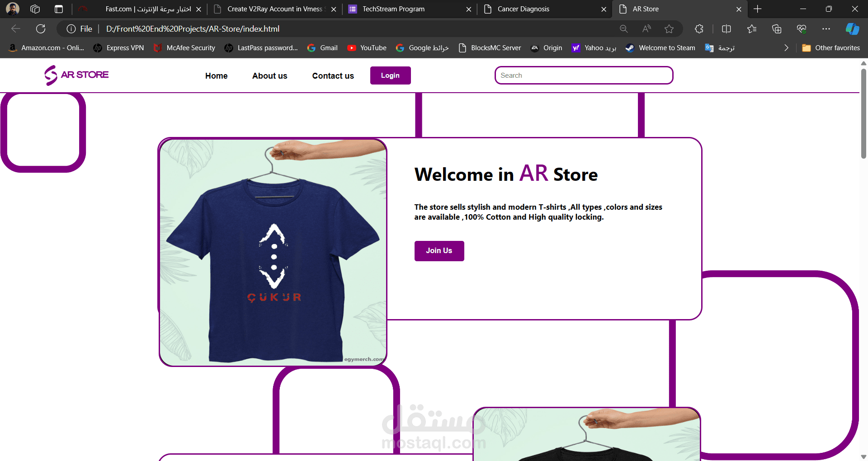Open Extensions puzzle icon
Screen dimensions: 868x461
[699, 29]
